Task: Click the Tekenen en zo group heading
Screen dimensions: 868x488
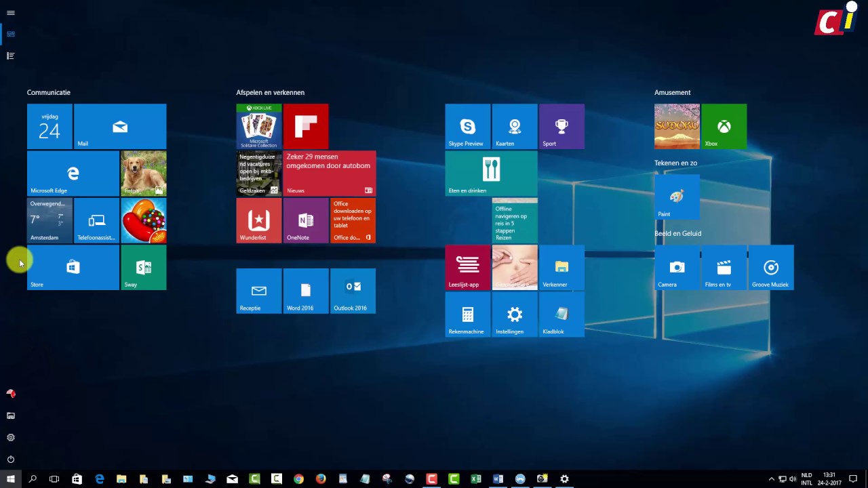Action: point(676,163)
